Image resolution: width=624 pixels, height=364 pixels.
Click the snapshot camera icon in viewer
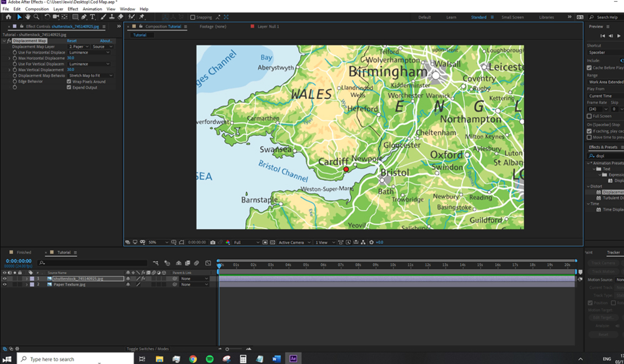(213, 242)
